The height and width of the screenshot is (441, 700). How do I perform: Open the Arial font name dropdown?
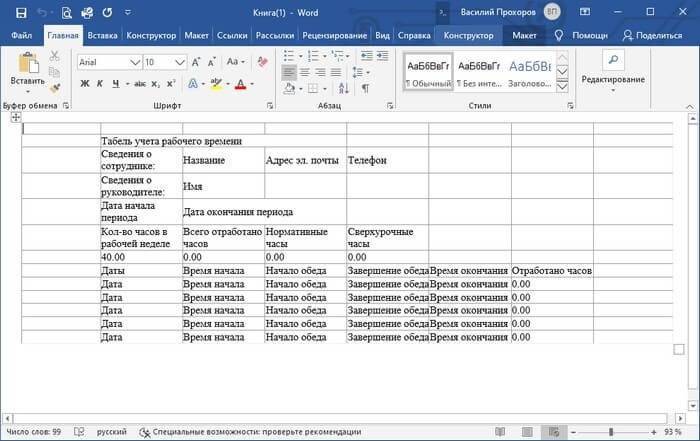click(135, 62)
